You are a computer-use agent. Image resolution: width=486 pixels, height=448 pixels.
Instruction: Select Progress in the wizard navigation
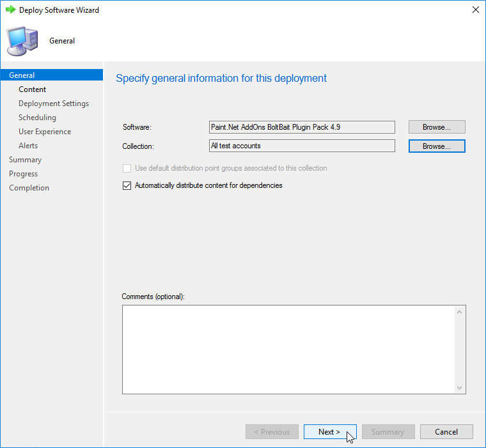click(x=23, y=174)
